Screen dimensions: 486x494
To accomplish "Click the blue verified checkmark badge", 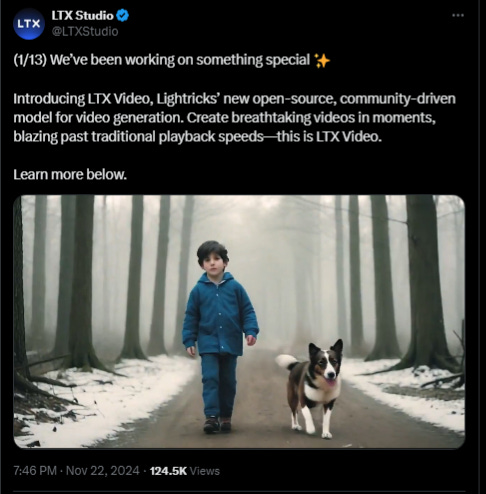I will (123, 16).
